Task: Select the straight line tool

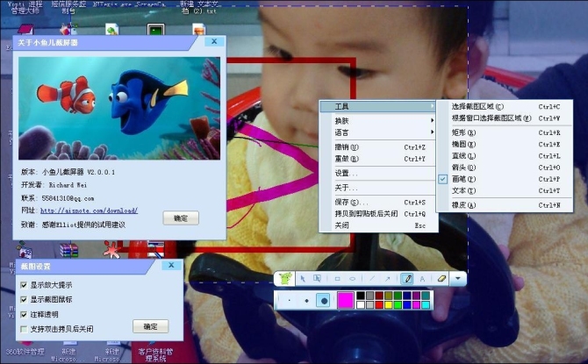Action: click(x=372, y=279)
